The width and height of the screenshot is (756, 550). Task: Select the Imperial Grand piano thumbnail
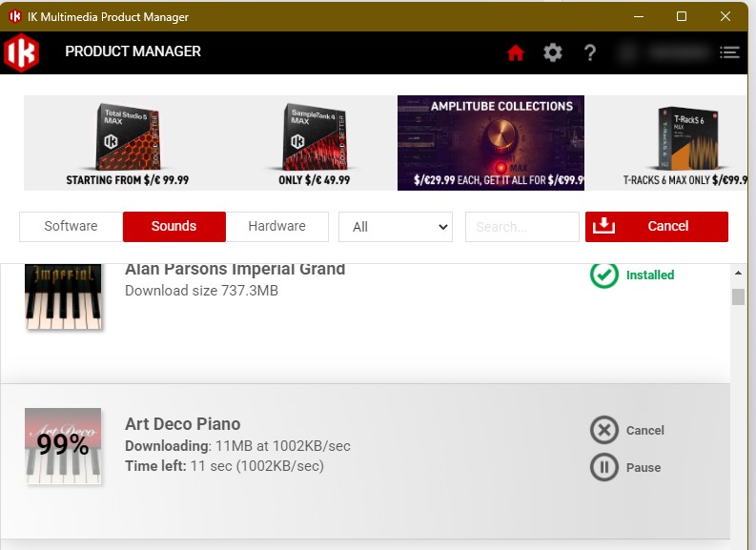(63, 295)
